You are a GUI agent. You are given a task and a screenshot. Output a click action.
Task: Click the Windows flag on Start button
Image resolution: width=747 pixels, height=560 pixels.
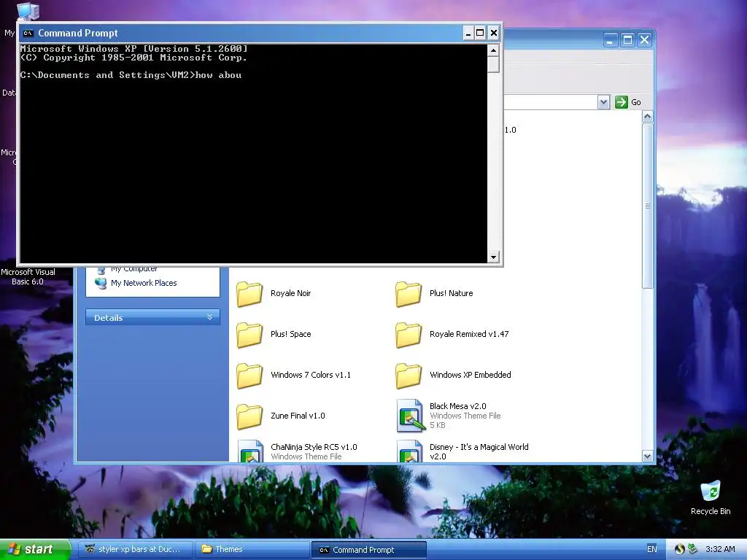[x=14, y=549]
